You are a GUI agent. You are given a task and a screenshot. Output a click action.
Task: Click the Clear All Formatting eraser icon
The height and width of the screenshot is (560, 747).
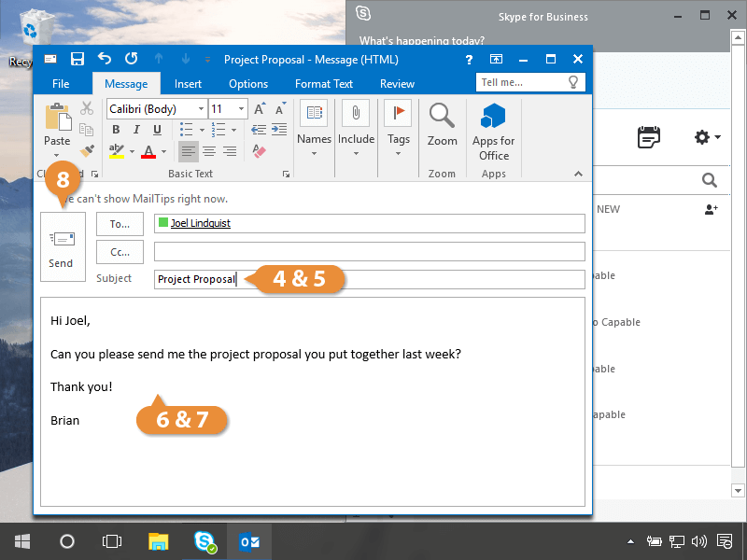point(260,151)
